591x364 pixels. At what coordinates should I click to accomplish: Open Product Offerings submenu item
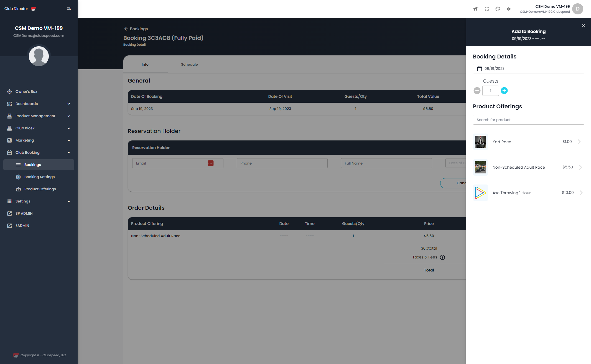pos(39,189)
